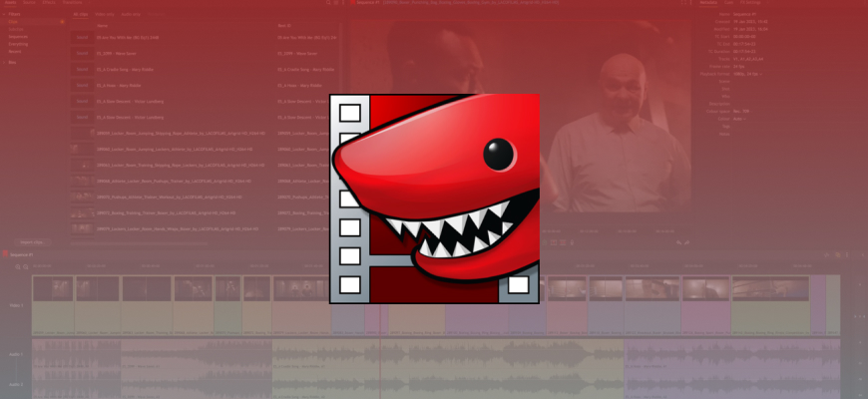Open the Metadata tab
868x399 pixels.
tap(708, 3)
